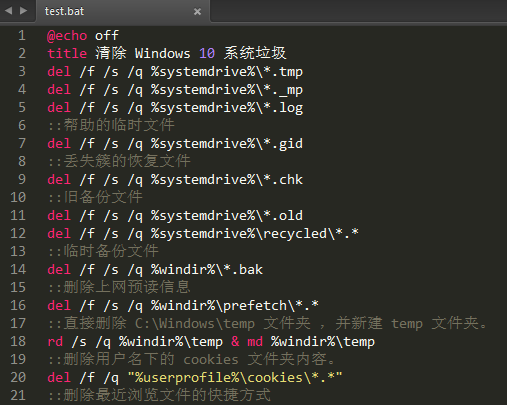This screenshot has height=405, width=507.
Task: Click '%systemdrive%\*.old' on line 11
Action: 227,216
